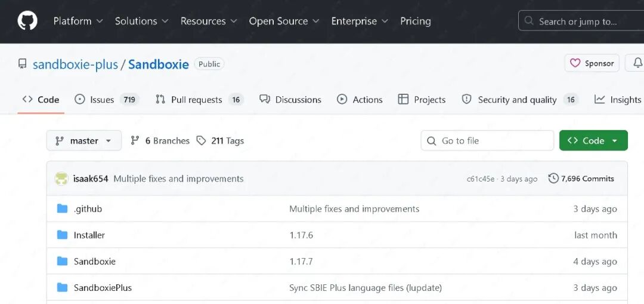Click the magnifier in Go to file
Viewport: 644px width, 304px height.
click(x=431, y=141)
